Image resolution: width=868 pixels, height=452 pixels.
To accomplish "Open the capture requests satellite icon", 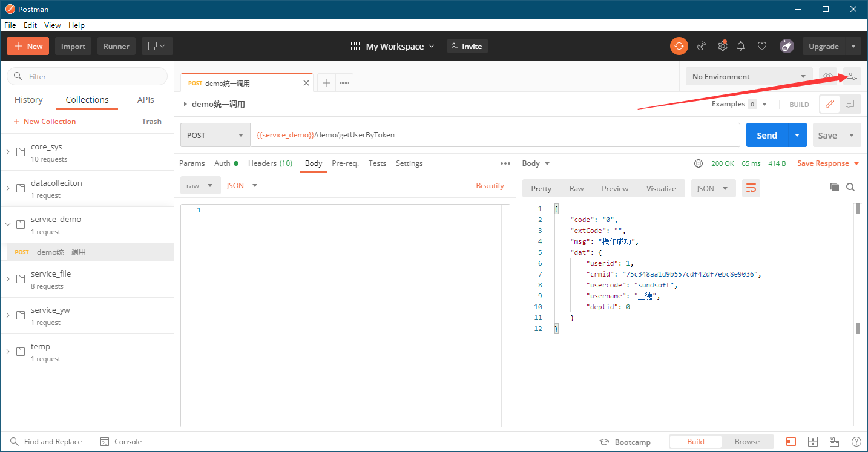I will (x=702, y=46).
